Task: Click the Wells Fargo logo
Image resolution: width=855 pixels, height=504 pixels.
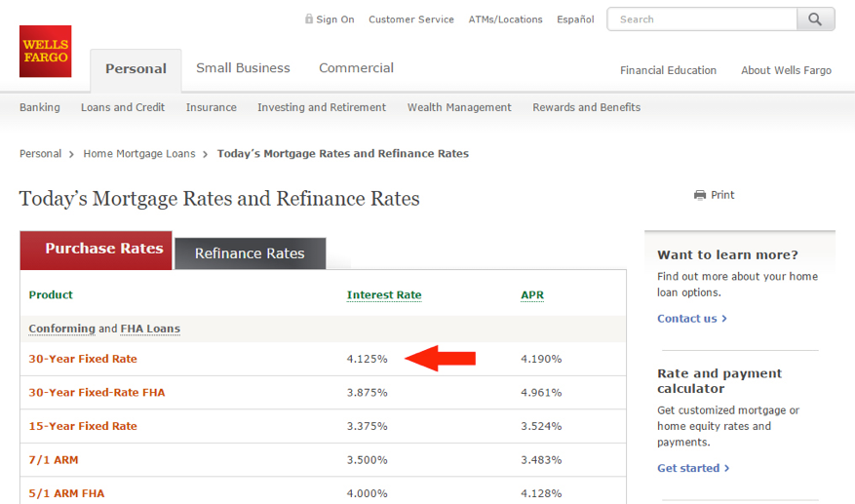Action: (45, 52)
